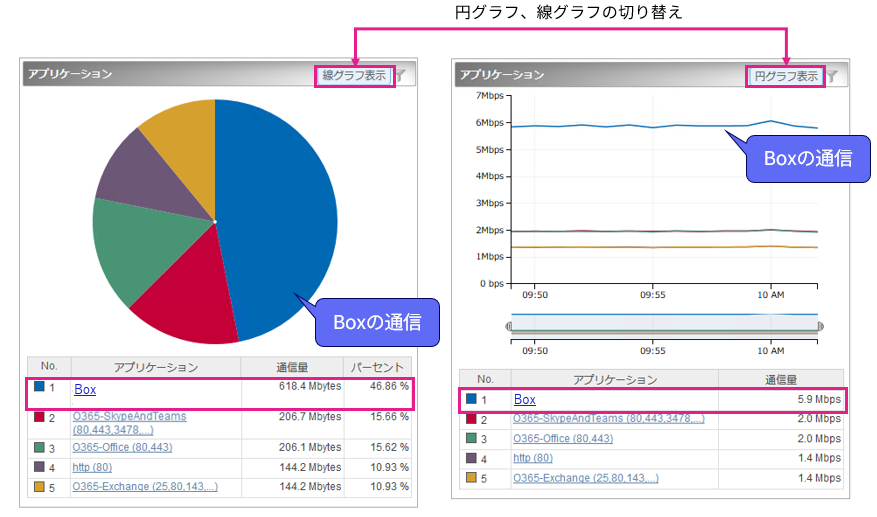The image size is (877, 517).
Task: Open O365-Office link in the Mbps table
Action: coord(563,438)
